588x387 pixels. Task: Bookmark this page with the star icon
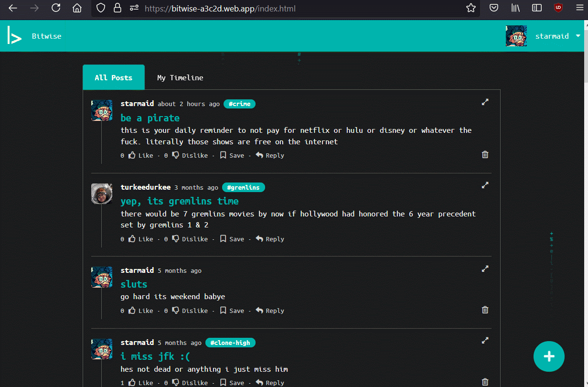pyautogui.click(x=470, y=8)
